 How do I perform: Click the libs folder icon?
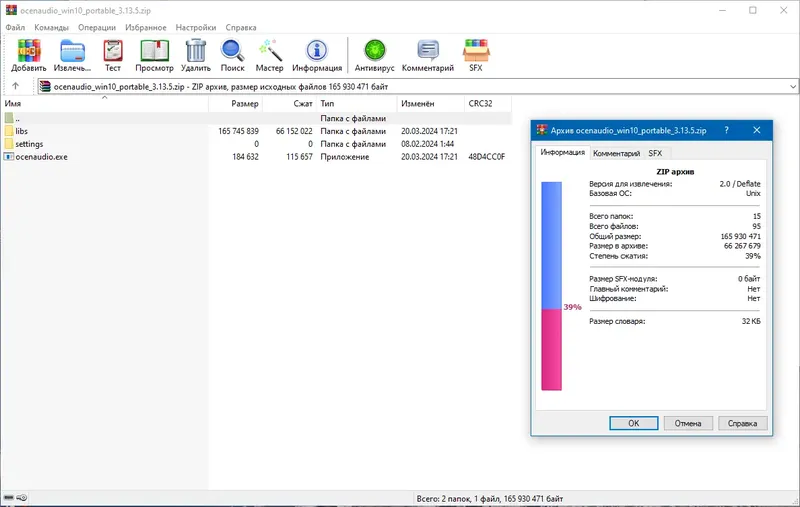pyautogui.click(x=9, y=131)
